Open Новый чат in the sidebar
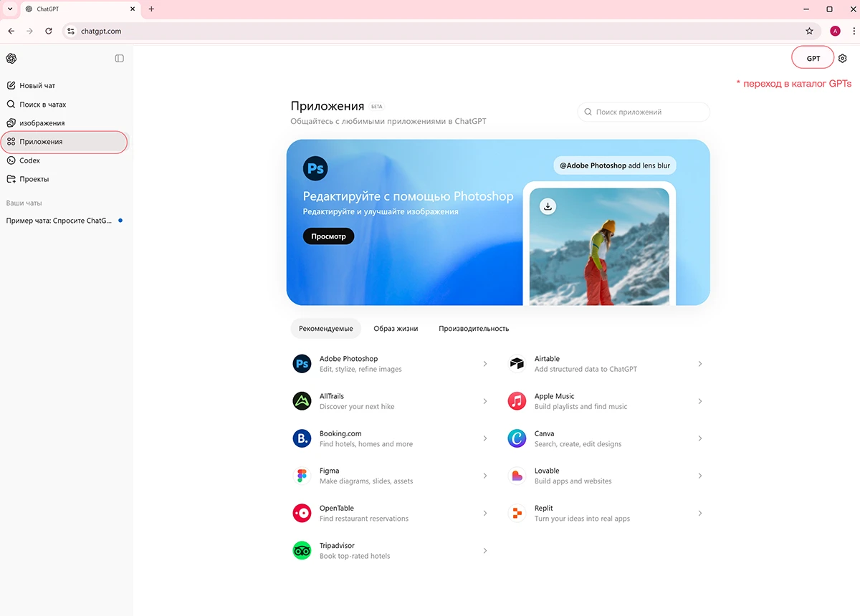 tap(37, 86)
